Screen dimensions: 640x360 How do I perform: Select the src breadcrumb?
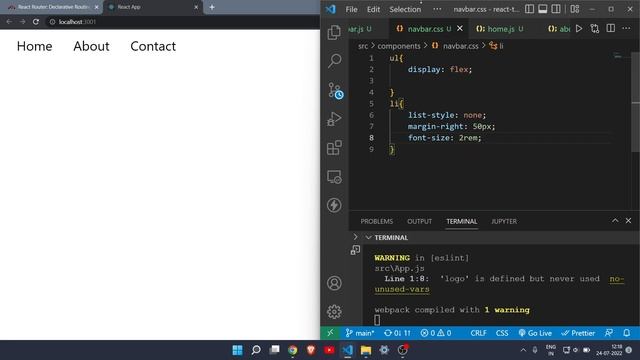(363, 46)
